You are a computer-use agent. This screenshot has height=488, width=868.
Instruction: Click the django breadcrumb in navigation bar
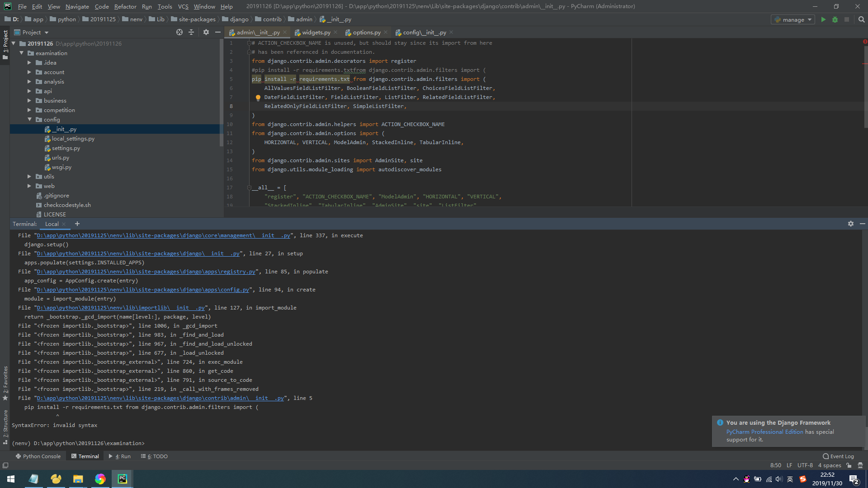pos(236,19)
